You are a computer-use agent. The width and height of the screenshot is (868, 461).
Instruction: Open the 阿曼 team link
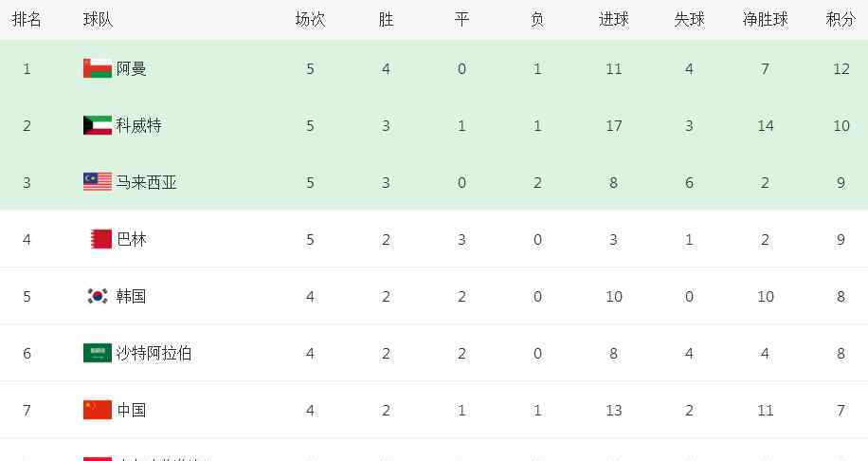131,68
